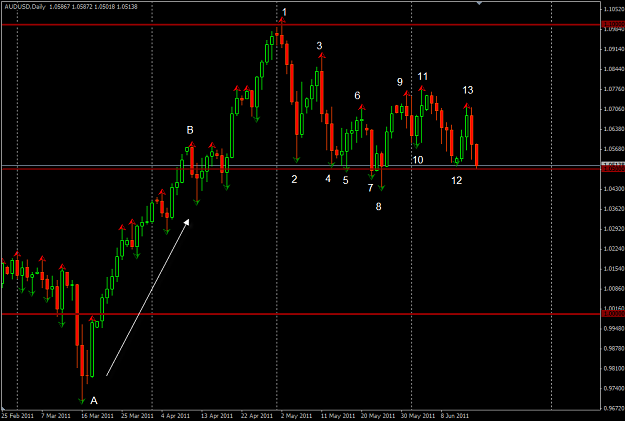Click the '25 Mar 2011' date label
This screenshot has height=421, width=625.
137,416
